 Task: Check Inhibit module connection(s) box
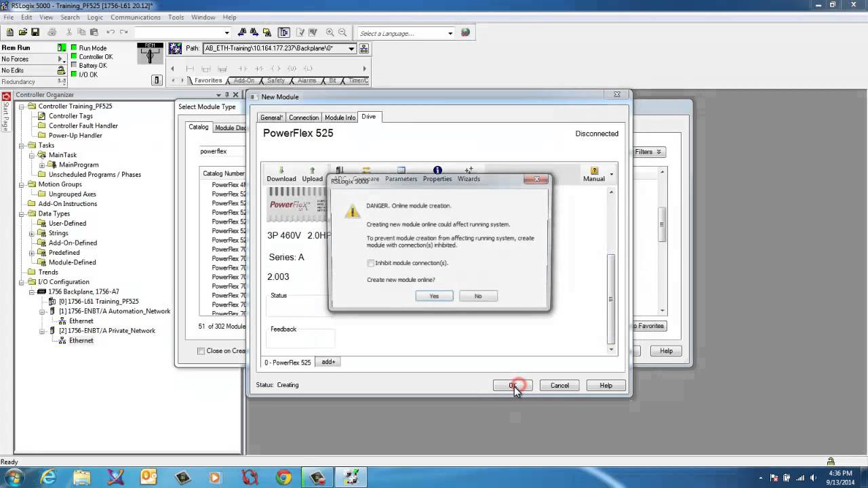pos(370,263)
